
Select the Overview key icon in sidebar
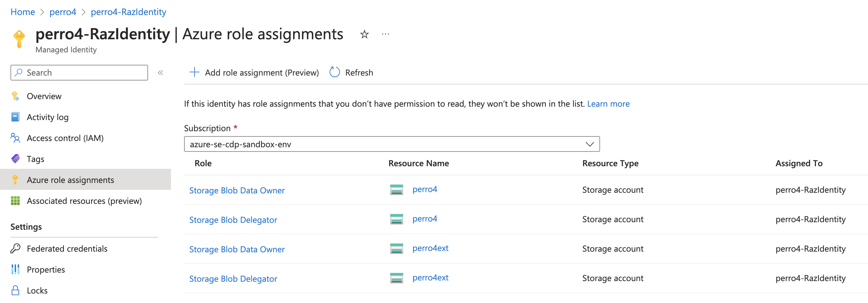coord(16,96)
